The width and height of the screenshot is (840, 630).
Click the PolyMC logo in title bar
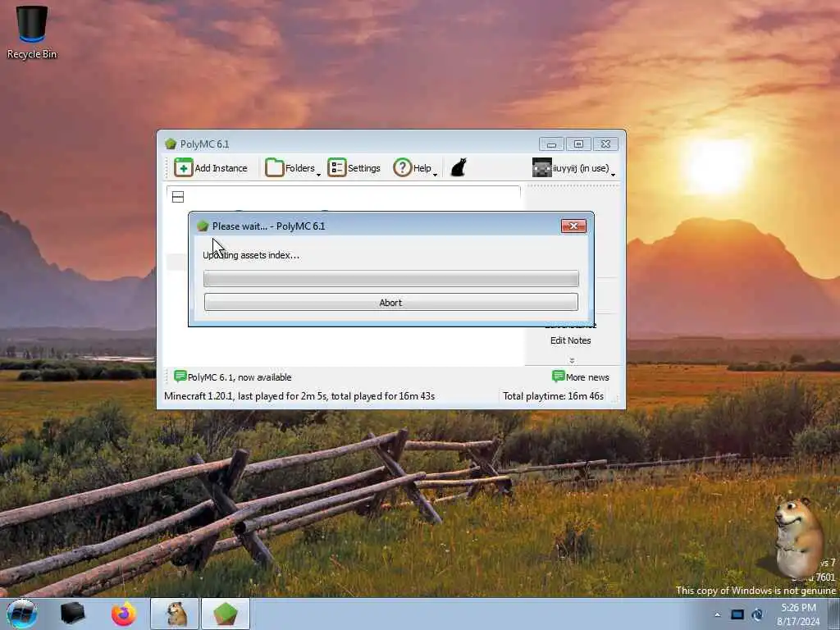171,144
